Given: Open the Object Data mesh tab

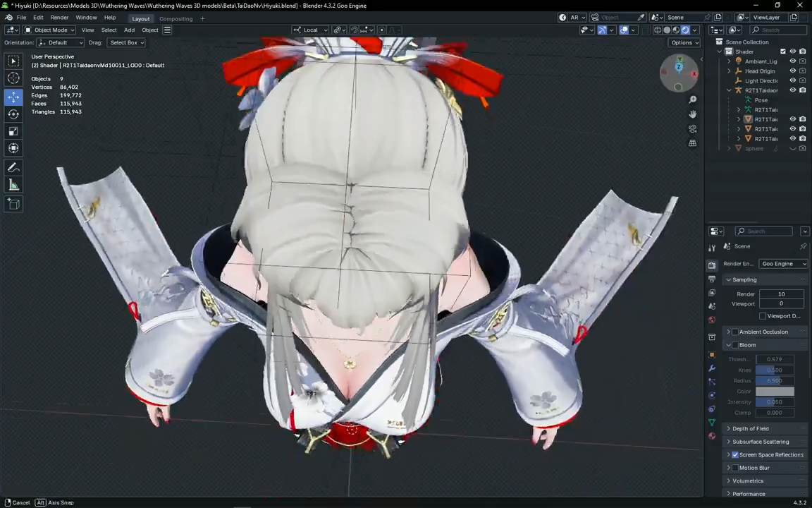Looking at the screenshot, I should coord(712,423).
